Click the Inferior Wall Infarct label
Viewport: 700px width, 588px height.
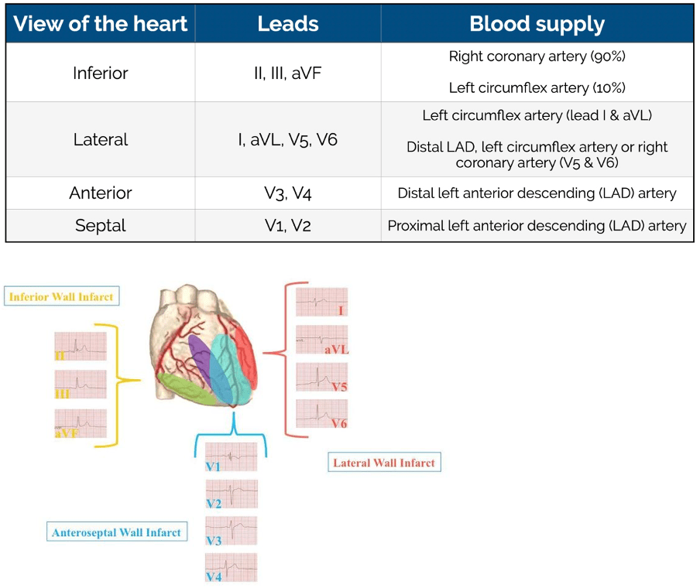coord(61,296)
